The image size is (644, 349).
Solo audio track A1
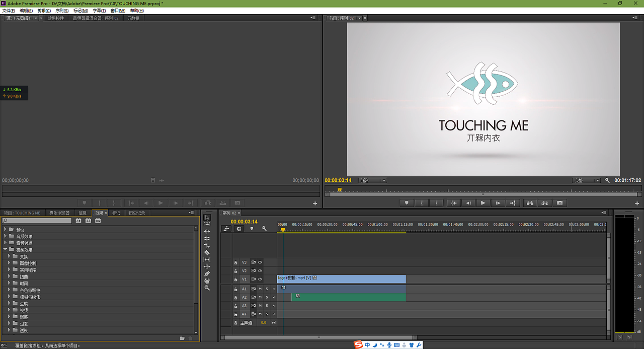(267, 289)
